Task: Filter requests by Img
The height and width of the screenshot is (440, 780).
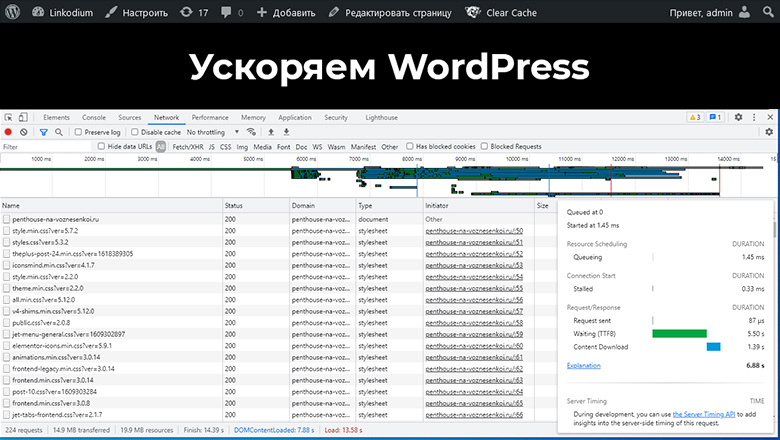Action: [x=242, y=147]
